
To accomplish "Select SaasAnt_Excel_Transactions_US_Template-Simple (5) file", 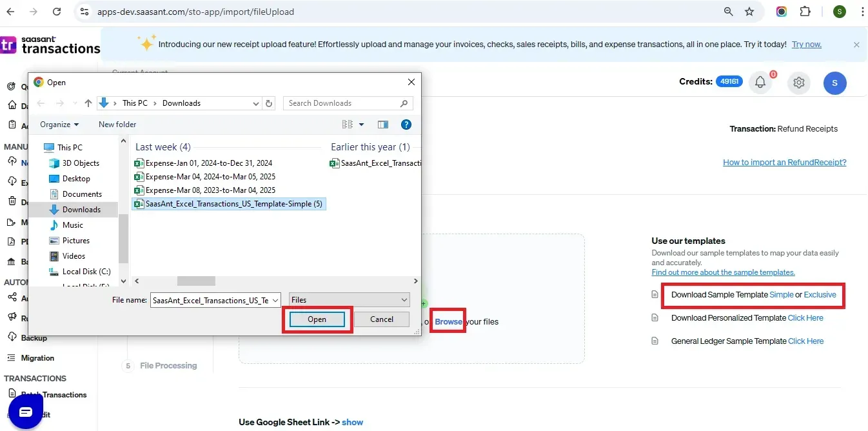I will tap(229, 204).
